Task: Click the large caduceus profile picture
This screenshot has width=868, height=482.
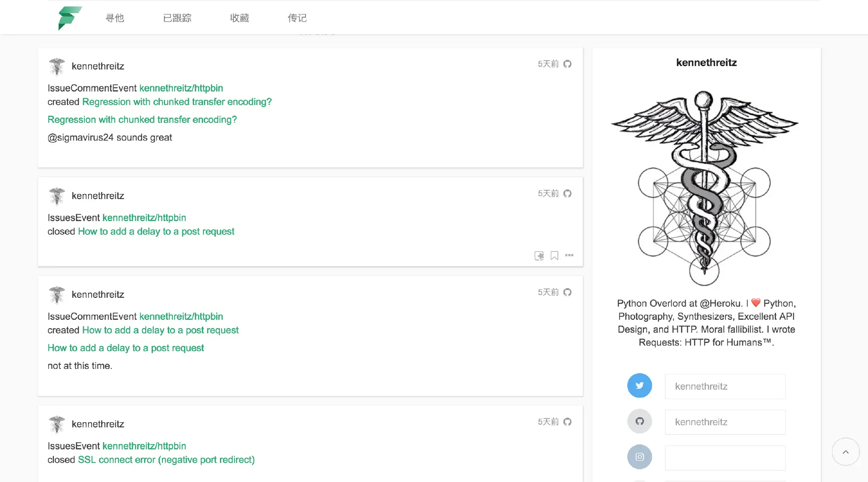Action: (x=704, y=188)
